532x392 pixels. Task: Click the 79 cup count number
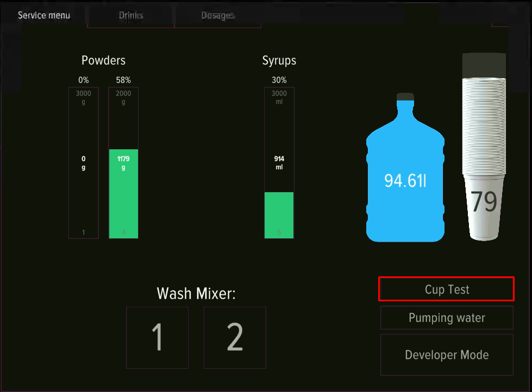484,202
